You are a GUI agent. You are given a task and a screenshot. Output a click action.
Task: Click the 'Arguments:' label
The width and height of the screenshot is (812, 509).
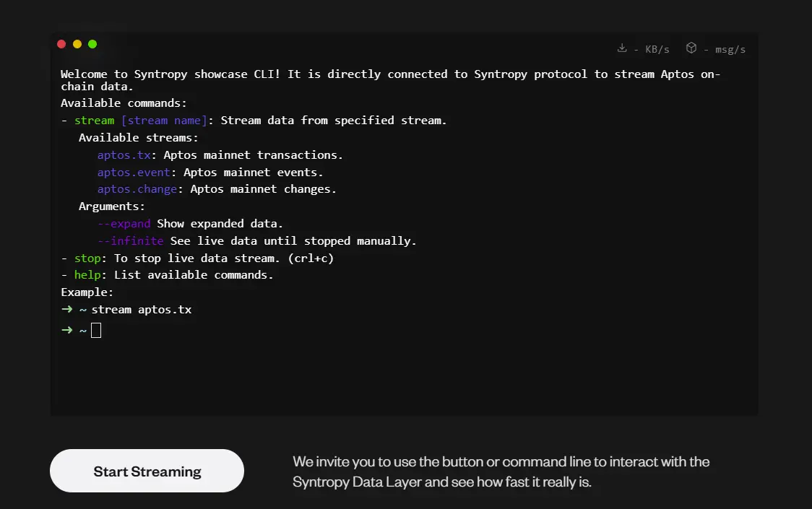(112, 206)
